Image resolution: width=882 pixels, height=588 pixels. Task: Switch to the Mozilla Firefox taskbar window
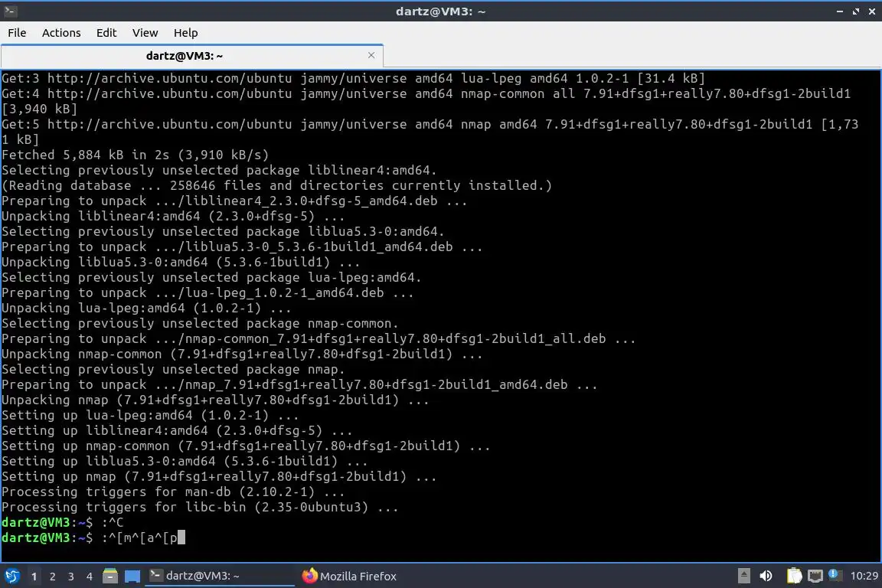coord(349,577)
